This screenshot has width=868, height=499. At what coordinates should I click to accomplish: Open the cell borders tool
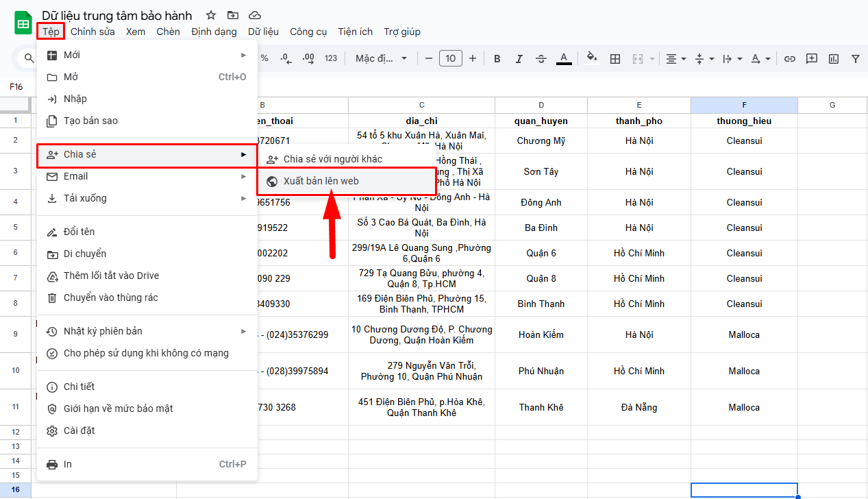coord(615,58)
